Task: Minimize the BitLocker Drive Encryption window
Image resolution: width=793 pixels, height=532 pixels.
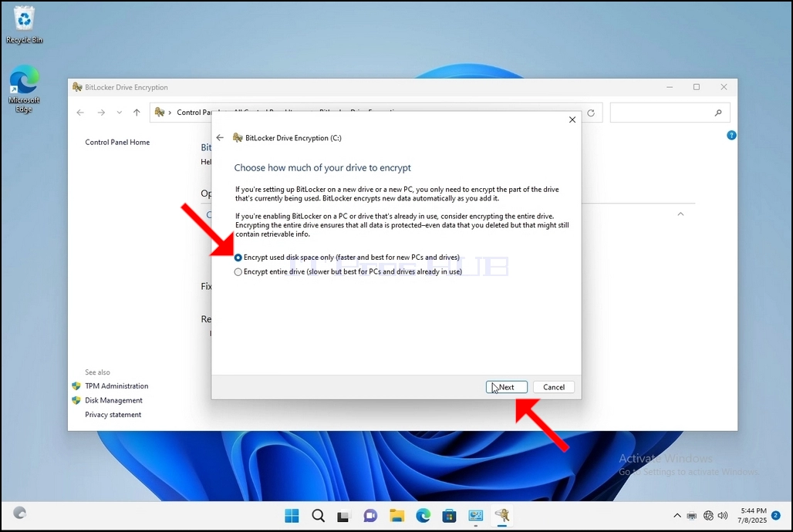Action: point(670,87)
